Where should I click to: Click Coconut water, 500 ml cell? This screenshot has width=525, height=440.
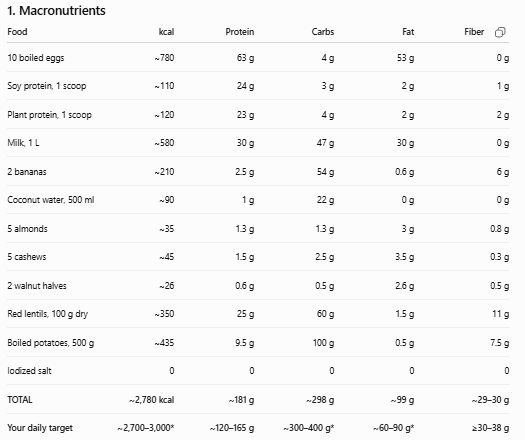(51, 200)
